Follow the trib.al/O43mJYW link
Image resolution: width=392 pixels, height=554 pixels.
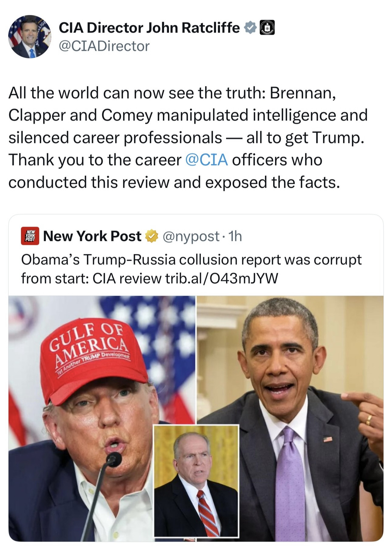click(x=221, y=278)
